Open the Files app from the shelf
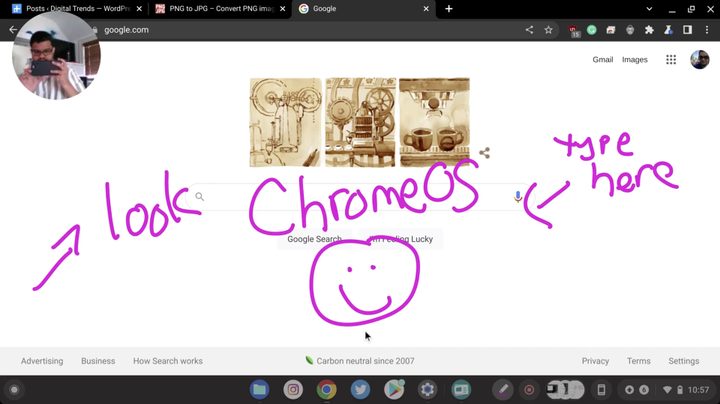 [259, 390]
